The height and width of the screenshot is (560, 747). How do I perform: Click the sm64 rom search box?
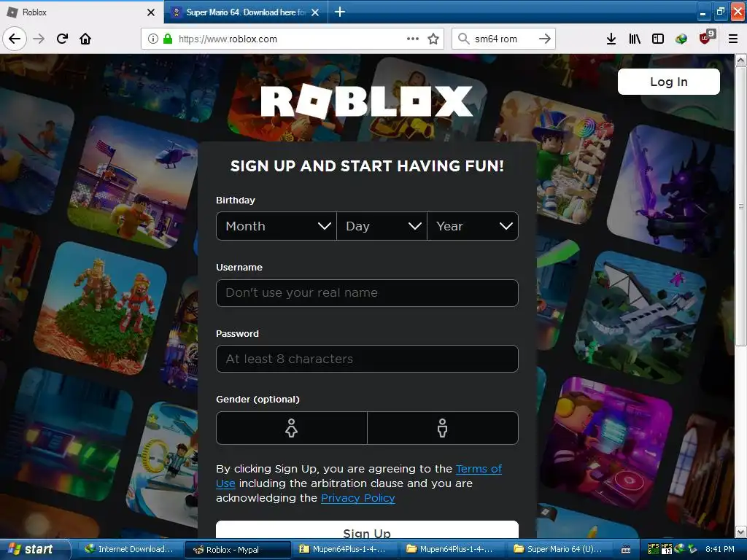click(503, 39)
